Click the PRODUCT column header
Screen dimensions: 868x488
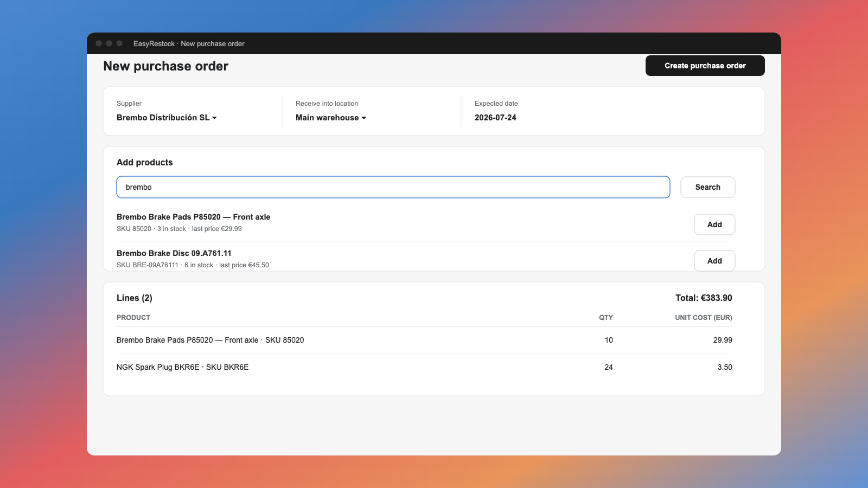pos(133,318)
